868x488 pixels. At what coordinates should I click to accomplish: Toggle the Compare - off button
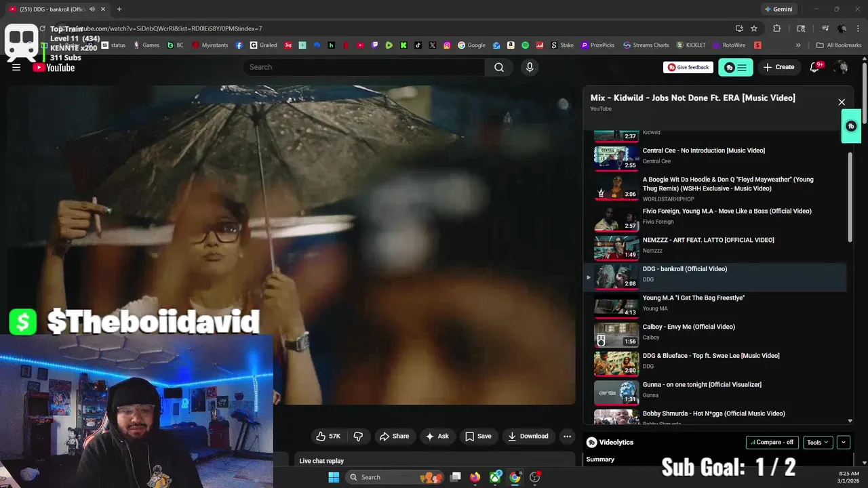(x=772, y=443)
